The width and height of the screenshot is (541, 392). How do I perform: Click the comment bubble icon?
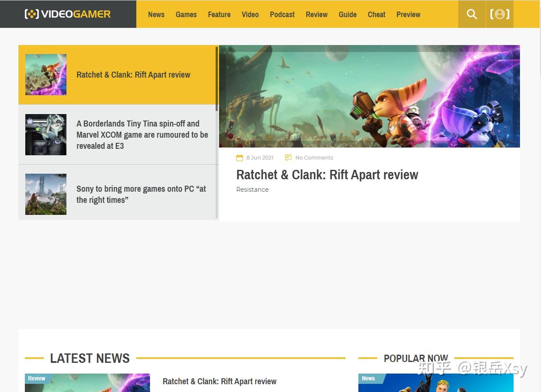click(288, 158)
